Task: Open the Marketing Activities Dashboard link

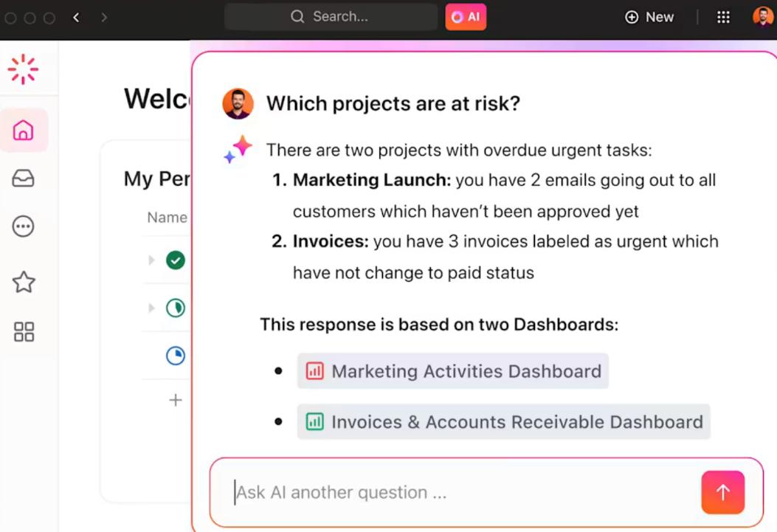Action: pyautogui.click(x=452, y=371)
